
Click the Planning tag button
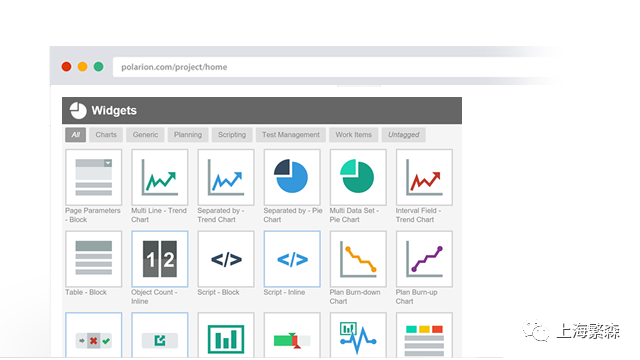point(188,135)
